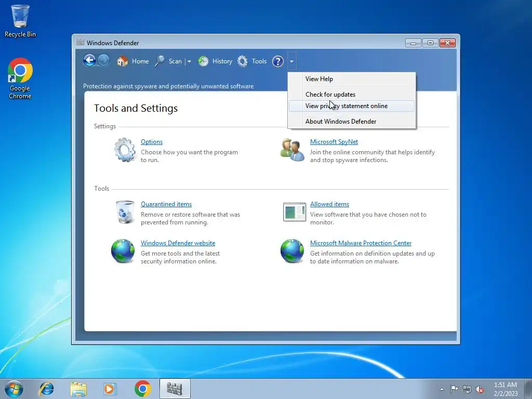532x399 pixels.
Task: Open Windows Explorer from the taskbar
Action: 78,389
